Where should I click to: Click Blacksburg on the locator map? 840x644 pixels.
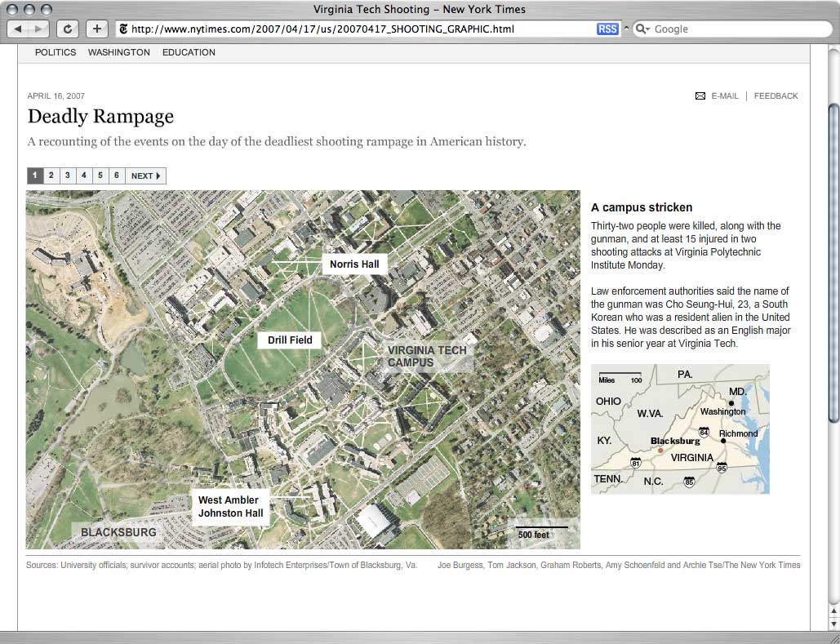(x=675, y=441)
